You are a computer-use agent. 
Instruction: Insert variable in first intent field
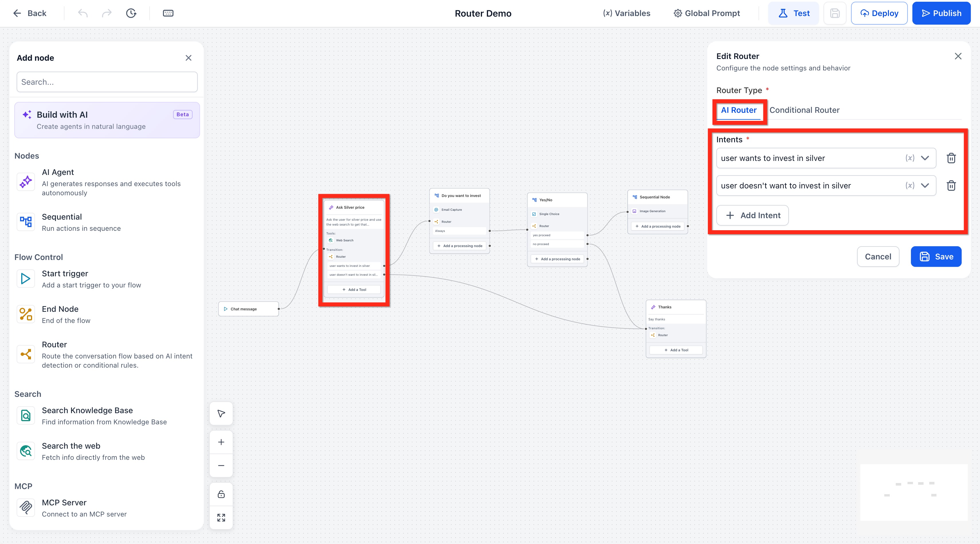[910, 158]
